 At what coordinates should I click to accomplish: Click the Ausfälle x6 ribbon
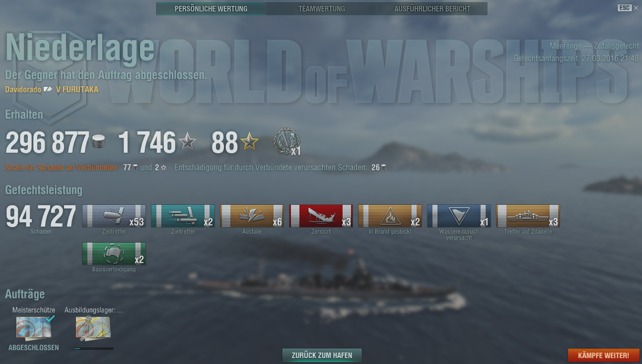[252, 216]
